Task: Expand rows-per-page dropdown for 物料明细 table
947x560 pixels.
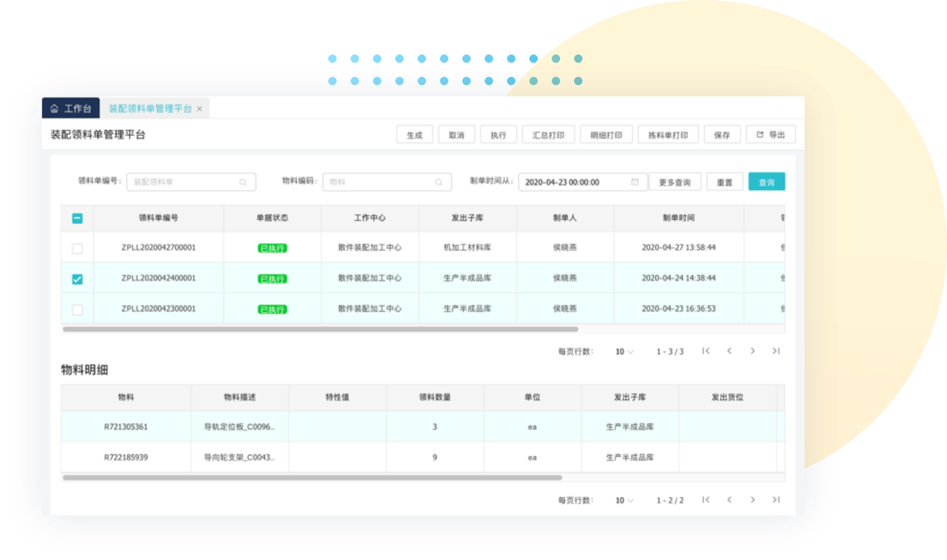Action: coord(624,501)
